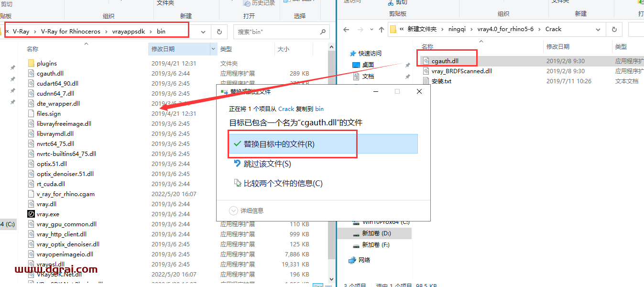Viewport: 644px width, 287px height.
Task: Go up one level in Crack window
Action: click(x=381, y=29)
